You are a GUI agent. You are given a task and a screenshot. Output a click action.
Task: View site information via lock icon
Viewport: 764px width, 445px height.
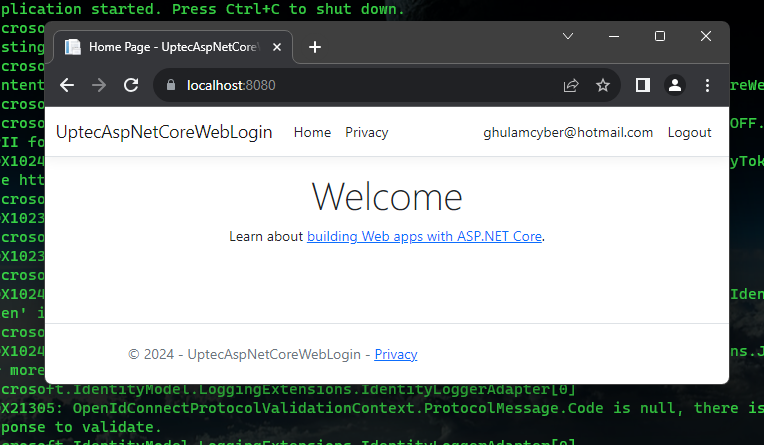[x=171, y=85]
